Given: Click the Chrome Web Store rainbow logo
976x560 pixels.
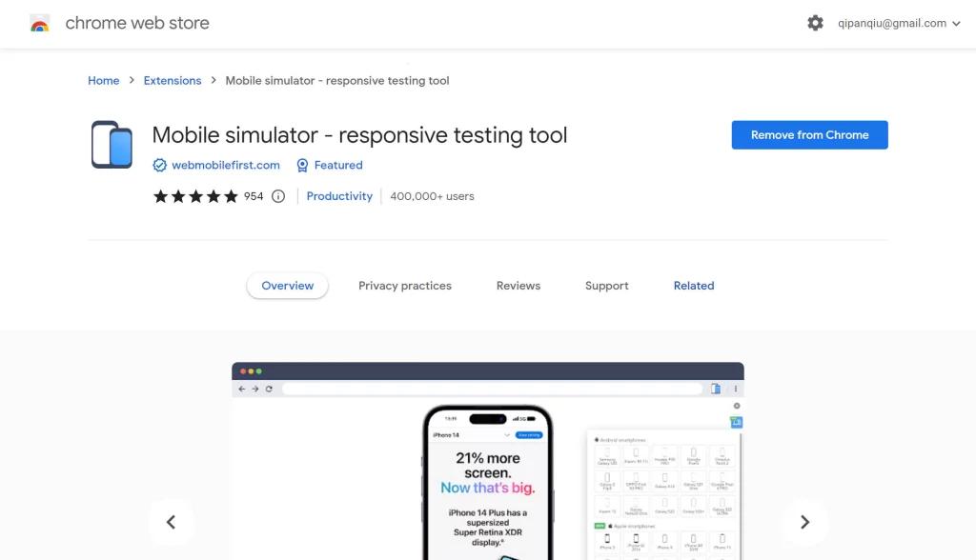Looking at the screenshot, I should (x=40, y=24).
